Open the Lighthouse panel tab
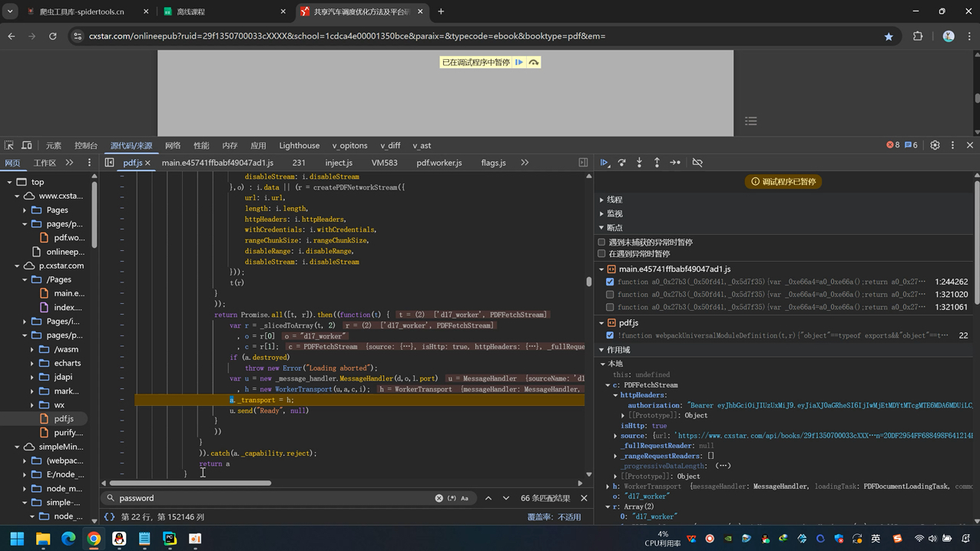The width and height of the screenshot is (980, 551). (x=300, y=145)
